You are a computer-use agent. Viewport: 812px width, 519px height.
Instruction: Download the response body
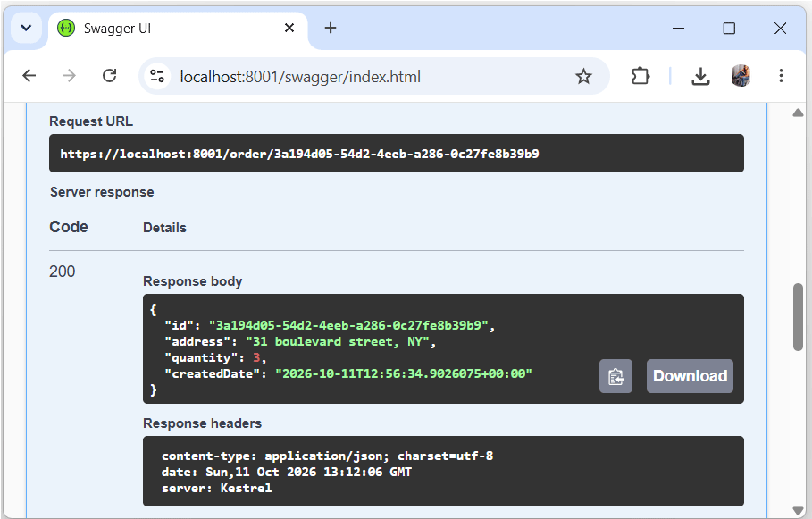click(x=690, y=376)
